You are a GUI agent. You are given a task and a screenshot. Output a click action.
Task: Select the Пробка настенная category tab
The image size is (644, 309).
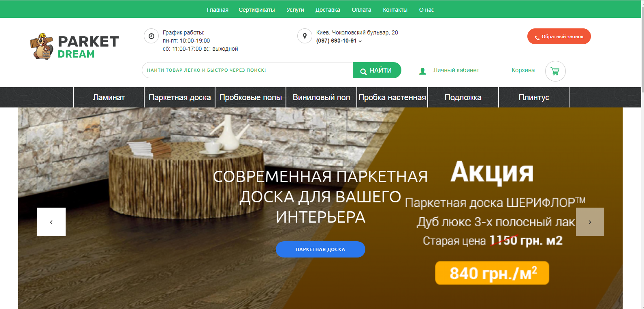(392, 97)
